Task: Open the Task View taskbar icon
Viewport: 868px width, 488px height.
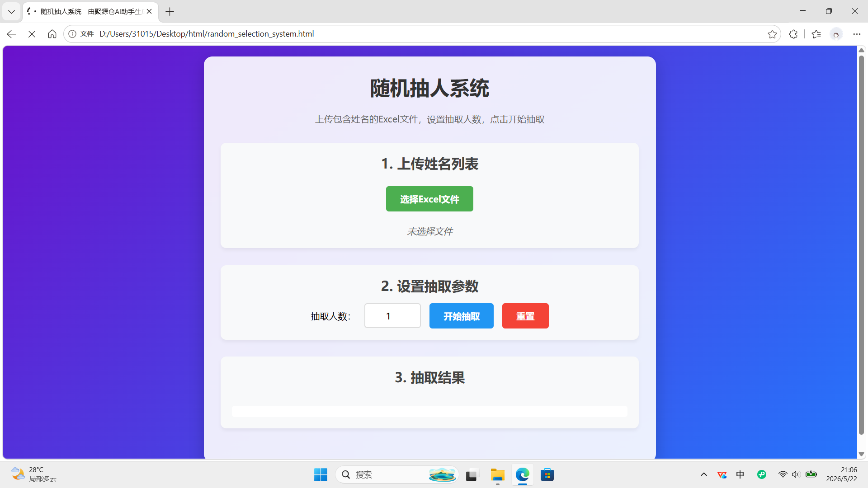Action: (472, 475)
